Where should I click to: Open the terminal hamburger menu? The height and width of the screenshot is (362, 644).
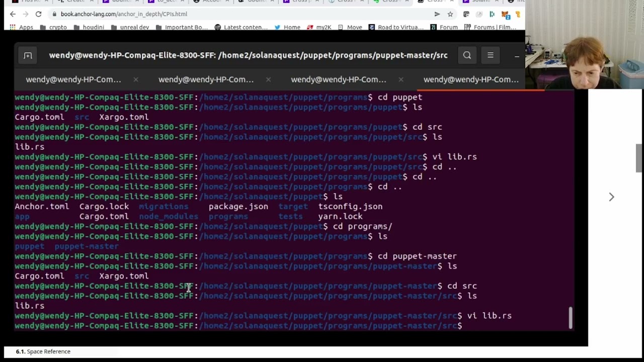pos(490,55)
